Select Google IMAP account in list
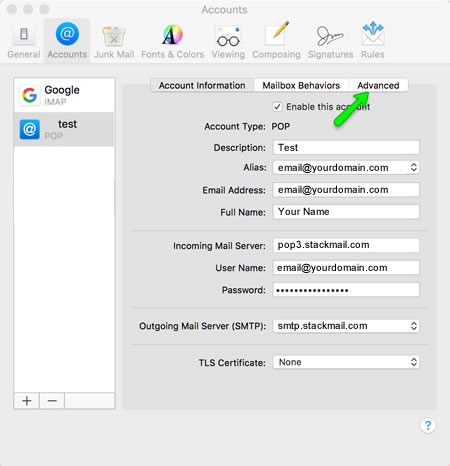The height and width of the screenshot is (466, 450). click(64, 95)
